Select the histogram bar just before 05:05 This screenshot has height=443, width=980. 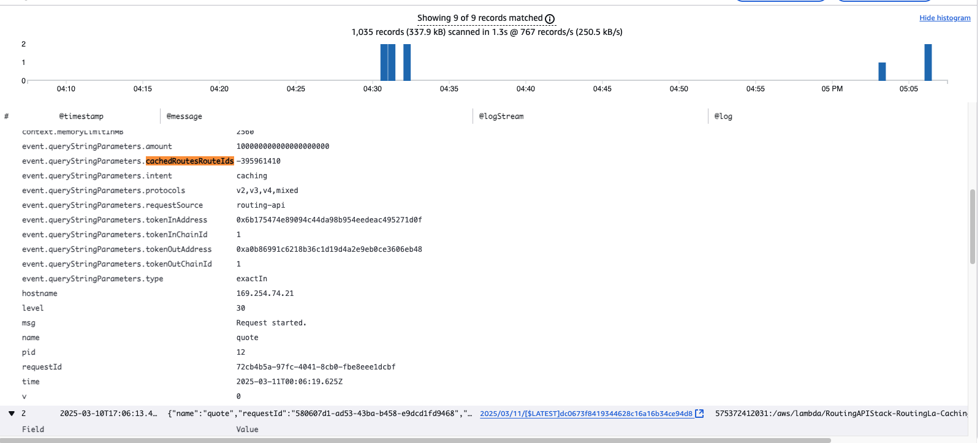(x=882, y=71)
